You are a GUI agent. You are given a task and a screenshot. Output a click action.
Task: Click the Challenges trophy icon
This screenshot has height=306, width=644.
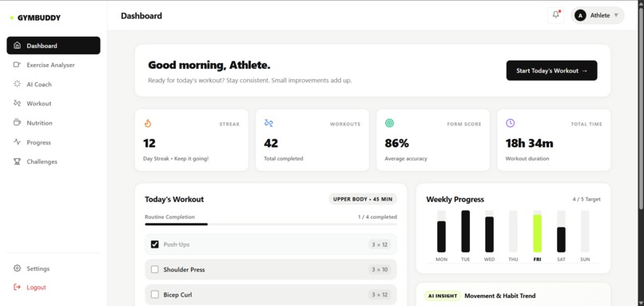click(x=17, y=161)
